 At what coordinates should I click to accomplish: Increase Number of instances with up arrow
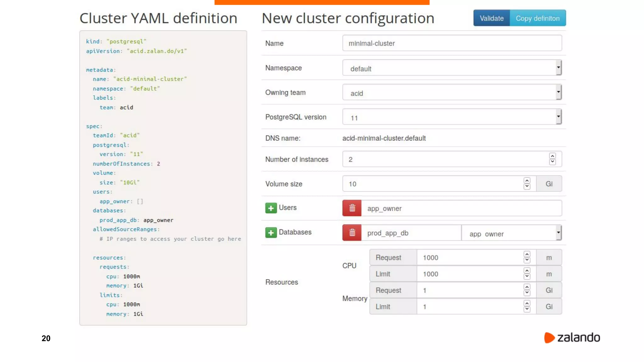pyautogui.click(x=552, y=156)
